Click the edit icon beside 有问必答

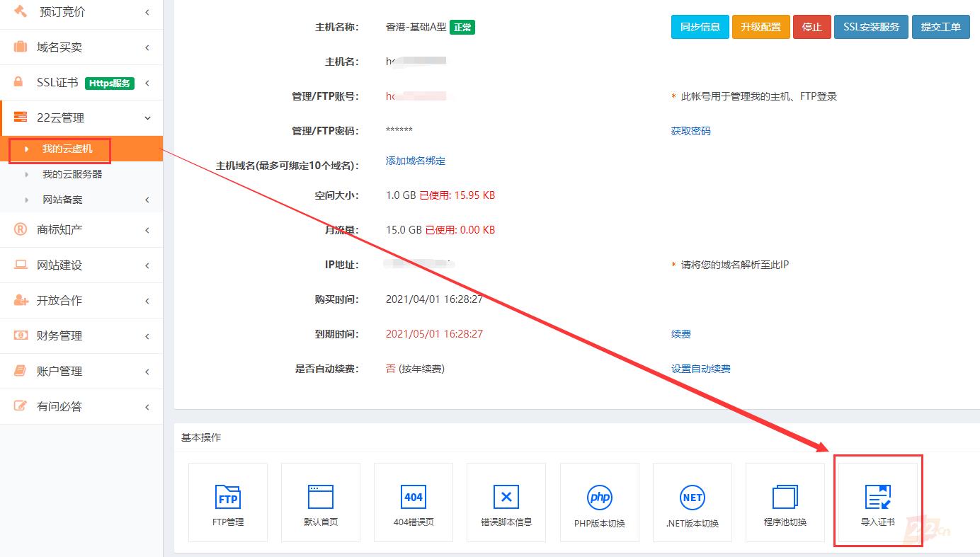(x=21, y=406)
